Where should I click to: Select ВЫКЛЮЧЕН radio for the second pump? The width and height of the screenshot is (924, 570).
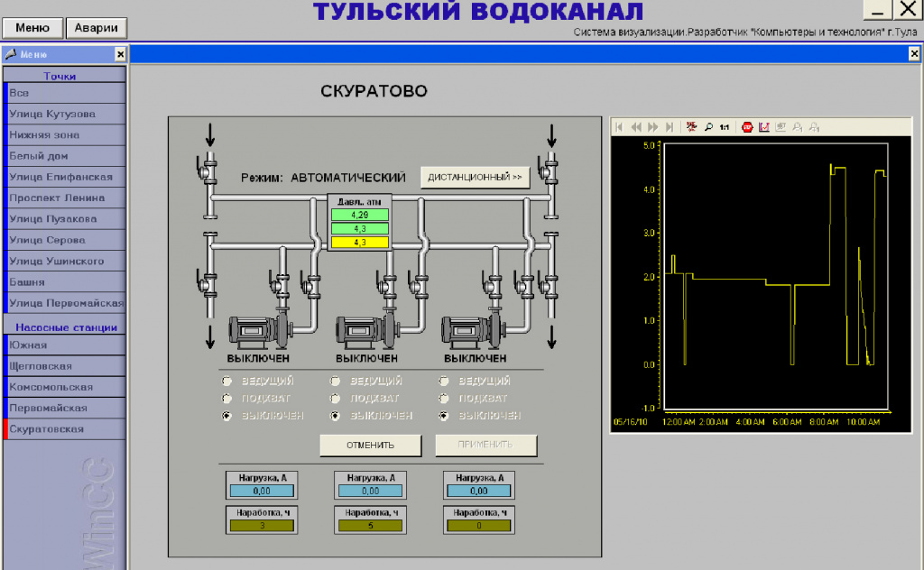pos(336,416)
